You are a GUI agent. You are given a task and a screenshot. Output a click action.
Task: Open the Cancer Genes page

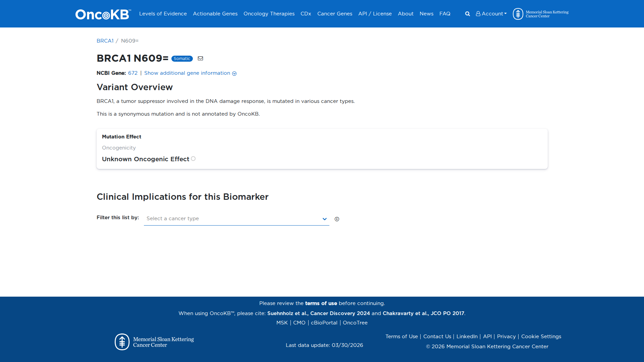pos(334,14)
